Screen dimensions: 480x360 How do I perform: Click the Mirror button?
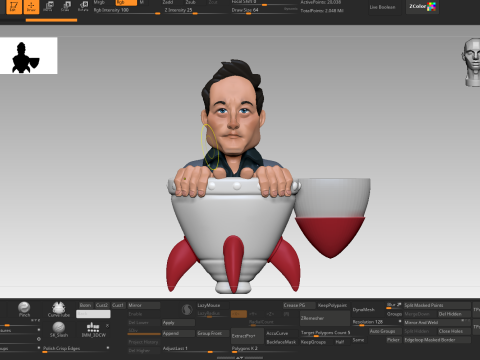(144, 305)
